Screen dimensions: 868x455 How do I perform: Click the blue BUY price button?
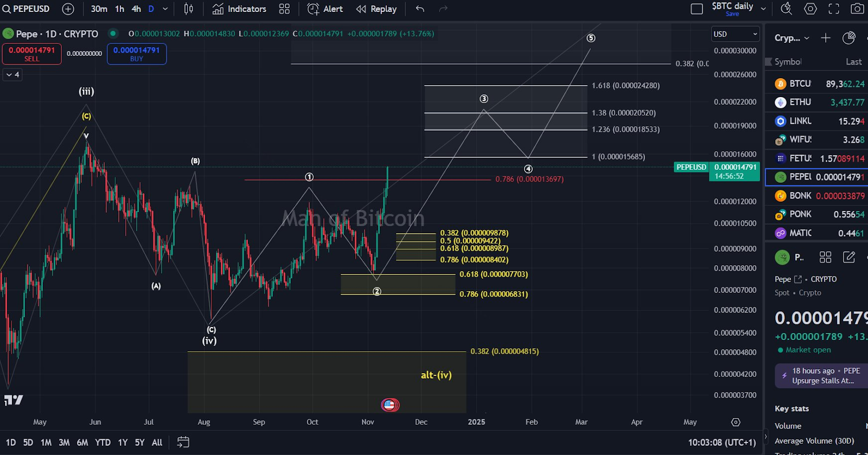pyautogui.click(x=137, y=54)
